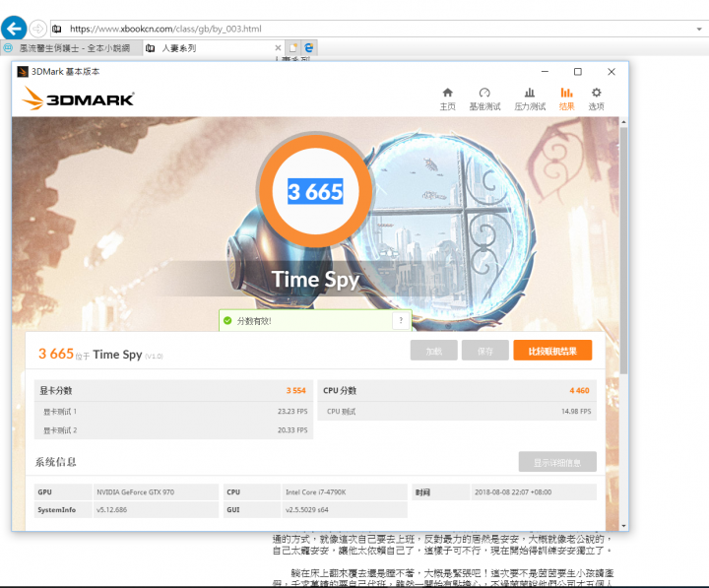Viewport: 709px width, 588px height.
Task: Click the question mark help button beside 分数有效
Action: (401, 320)
